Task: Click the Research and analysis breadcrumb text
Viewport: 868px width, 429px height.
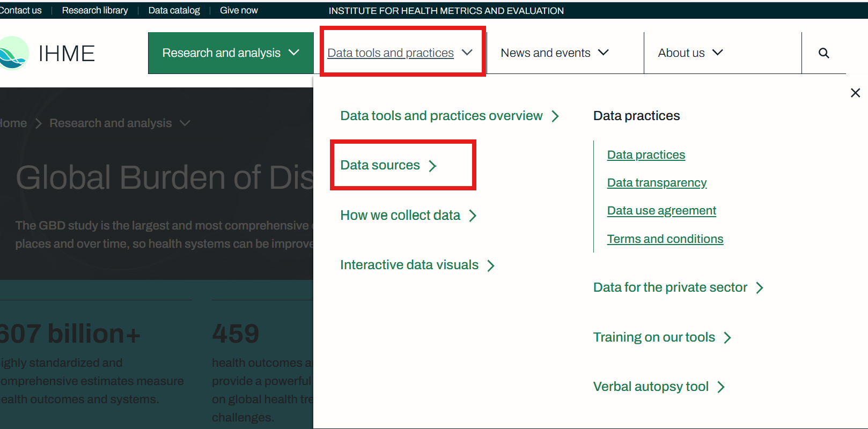Action: coord(111,123)
